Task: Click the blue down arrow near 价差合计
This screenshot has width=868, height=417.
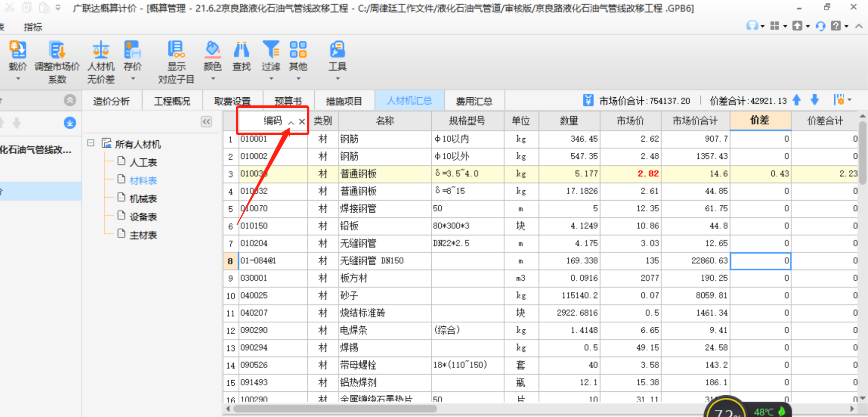Action: (x=815, y=100)
